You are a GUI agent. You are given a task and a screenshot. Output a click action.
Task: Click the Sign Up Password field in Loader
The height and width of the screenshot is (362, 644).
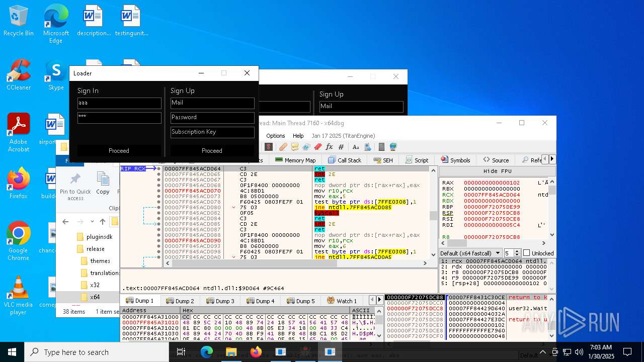click(x=212, y=118)
